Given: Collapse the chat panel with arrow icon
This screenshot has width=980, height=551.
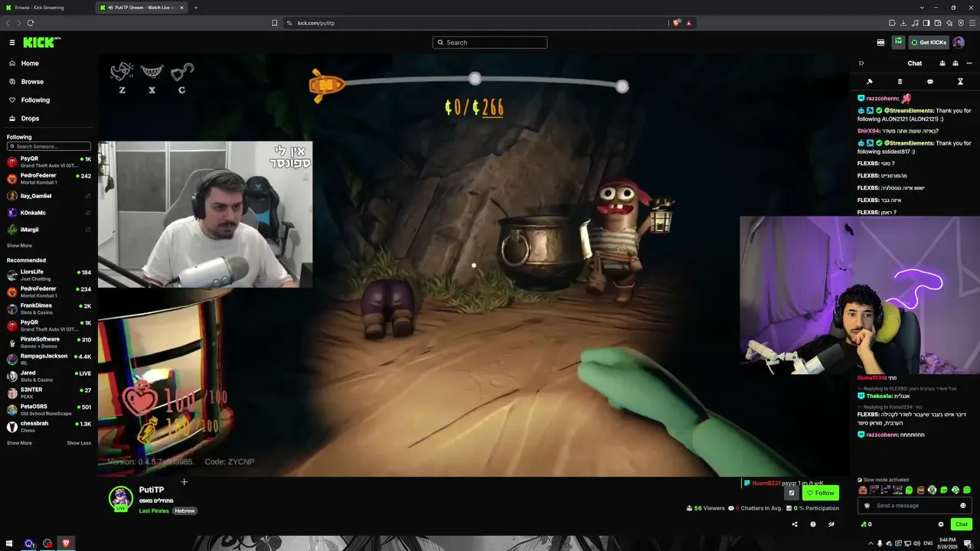Looking at the screenshot, I should click(861, 64).
